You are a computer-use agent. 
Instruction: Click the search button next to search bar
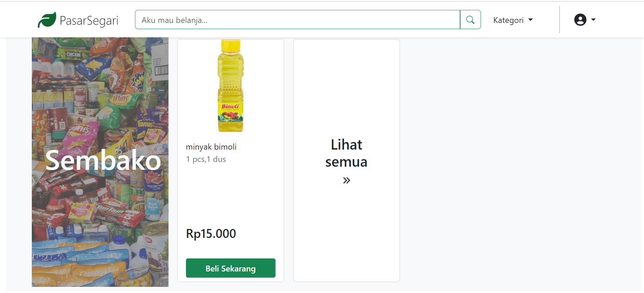coord(470,20)
